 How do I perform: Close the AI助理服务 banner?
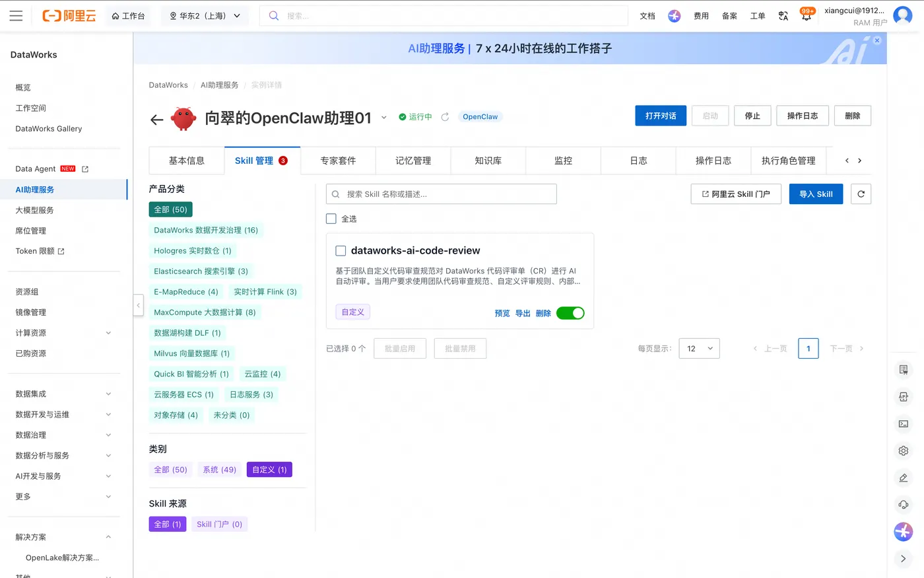[x=877, y=40]
